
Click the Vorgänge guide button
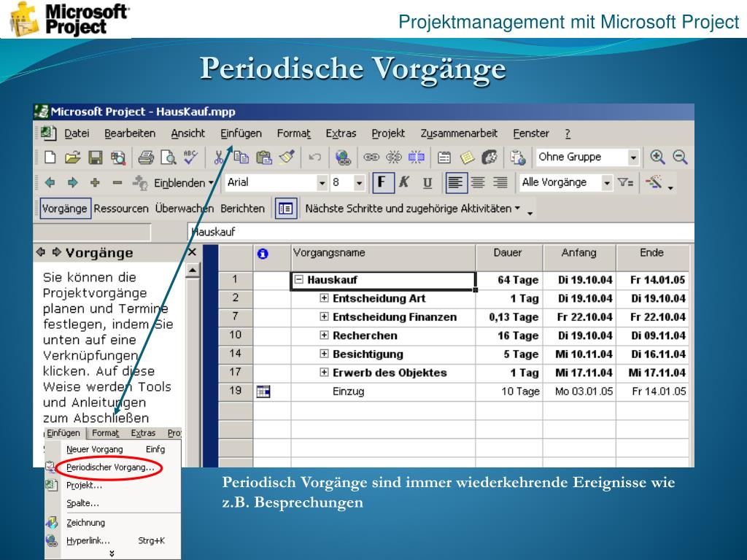point(65,209)
